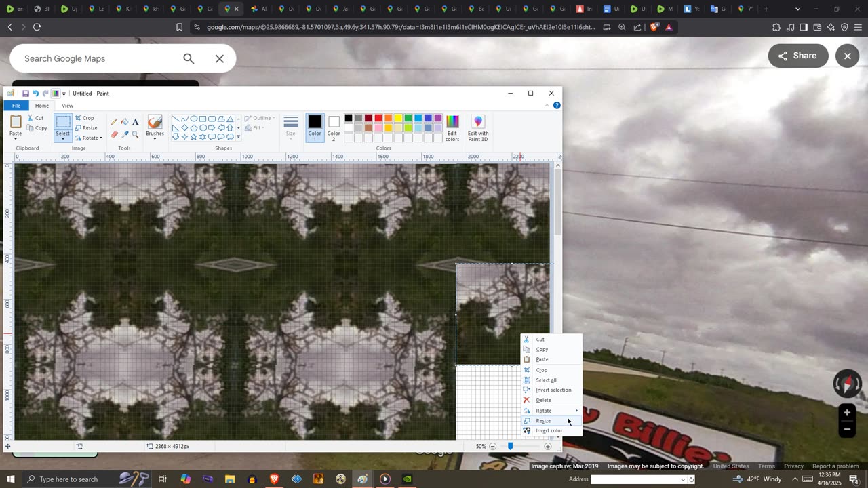Select the Eraser tool
This screenshot has height=488, width=868.
(x=114, y=134)
